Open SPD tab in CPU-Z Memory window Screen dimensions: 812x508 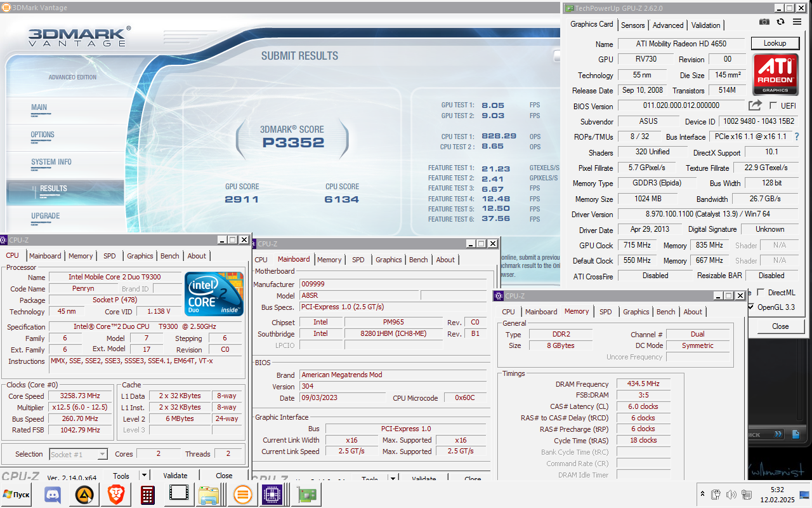pyautogui.click(x=606, y=312)
